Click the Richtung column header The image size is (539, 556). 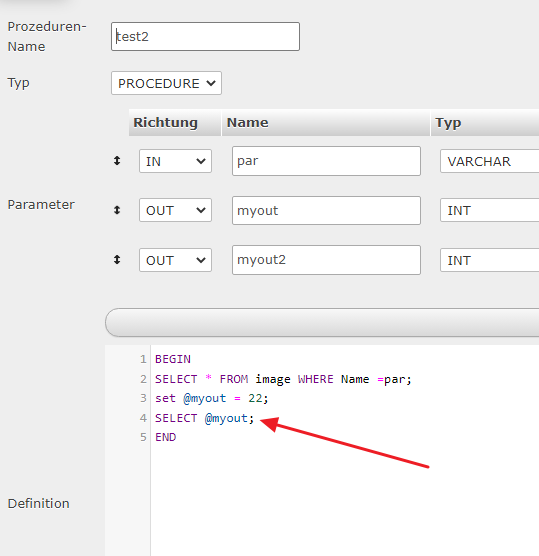pyautogui.click(x=175, y=123)
